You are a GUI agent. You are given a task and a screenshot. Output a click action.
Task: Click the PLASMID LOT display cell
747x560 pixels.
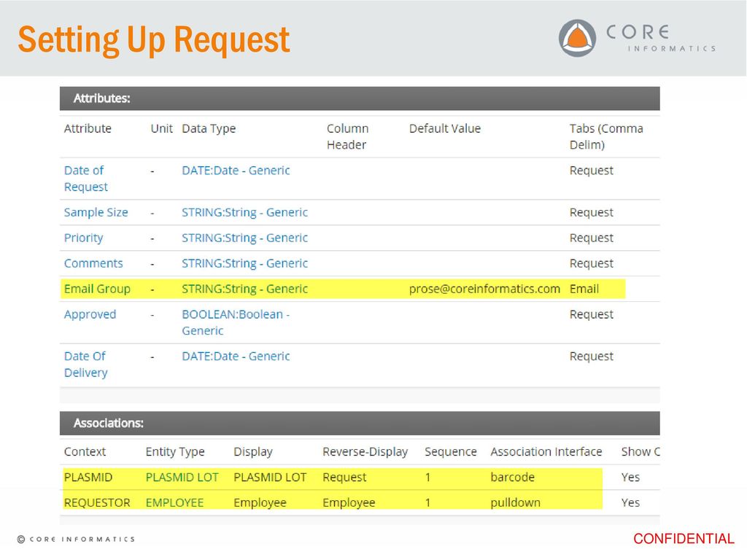pyautogui.click(x=270, y=477)
